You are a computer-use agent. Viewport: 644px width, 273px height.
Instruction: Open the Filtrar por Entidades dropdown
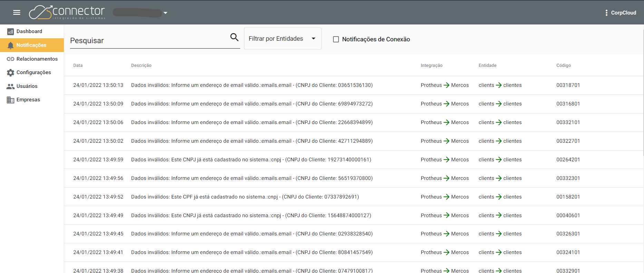click(x=283, y=39)
